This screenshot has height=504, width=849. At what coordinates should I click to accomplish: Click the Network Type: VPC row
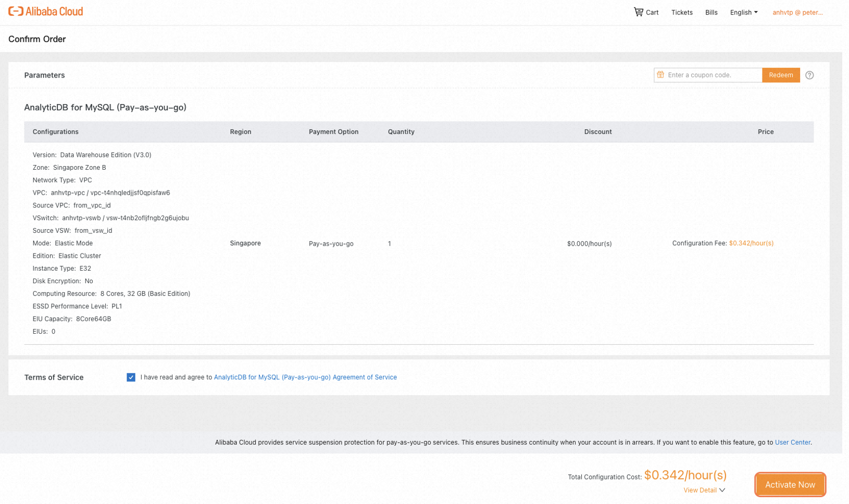(x=62, y=180)
